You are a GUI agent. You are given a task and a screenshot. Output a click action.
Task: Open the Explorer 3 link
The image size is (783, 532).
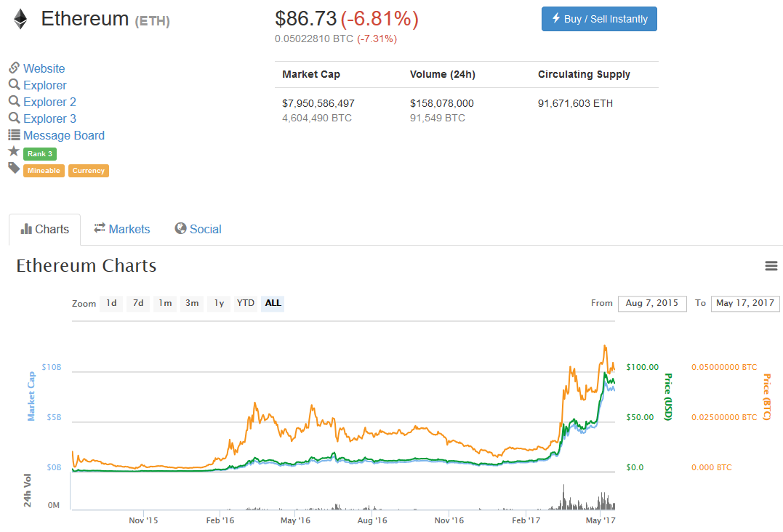coord(49,118)
